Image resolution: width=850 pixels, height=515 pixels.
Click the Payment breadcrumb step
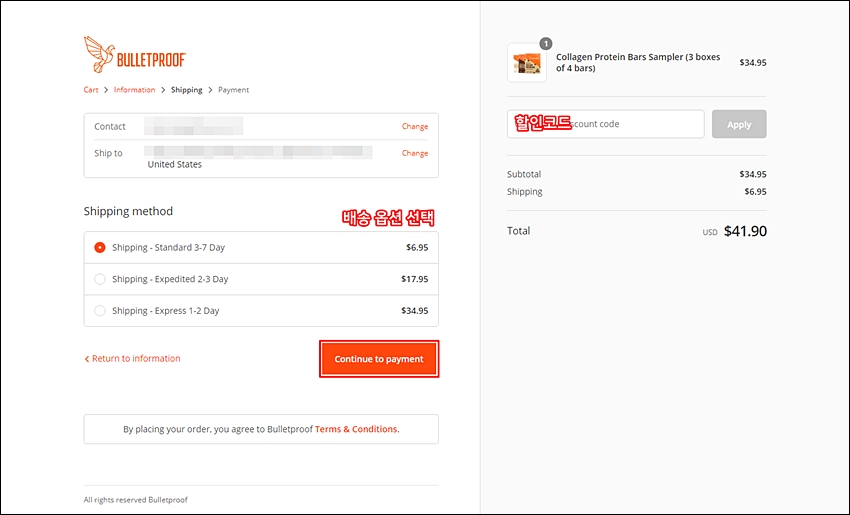[234, 90]
